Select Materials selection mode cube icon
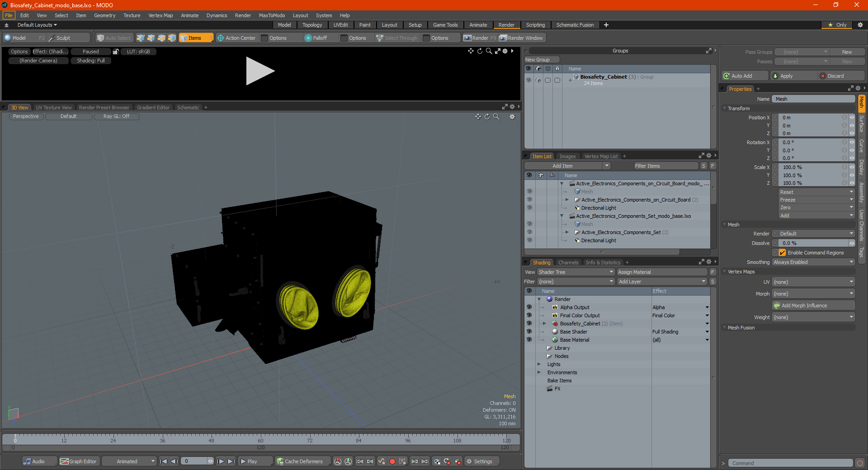 172,38
